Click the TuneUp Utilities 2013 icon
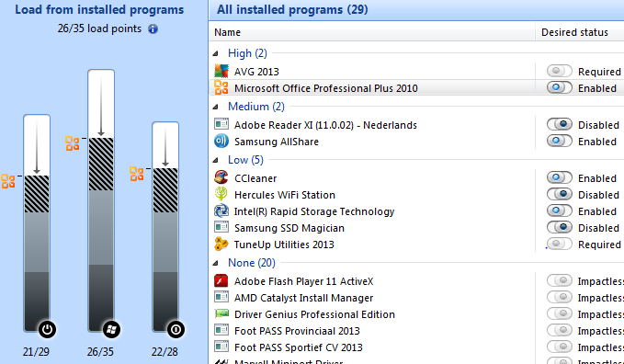624x364 pixels. 221,245
